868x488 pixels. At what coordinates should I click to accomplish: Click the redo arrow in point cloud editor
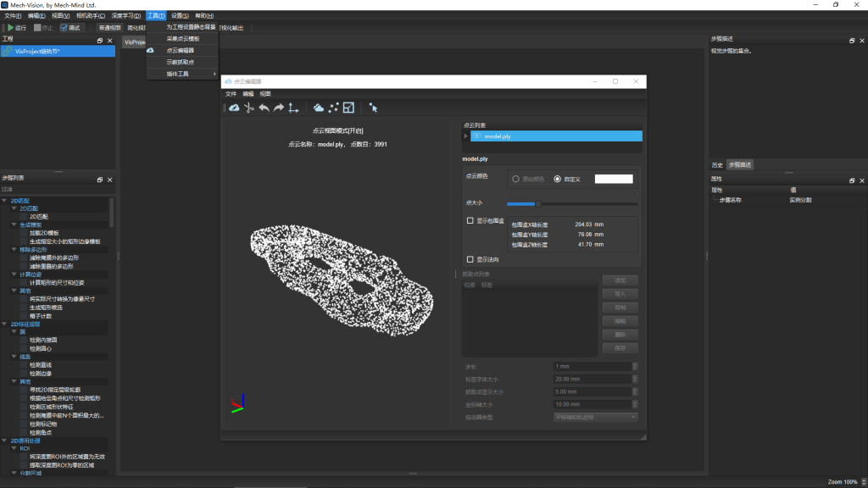point(278,108)
